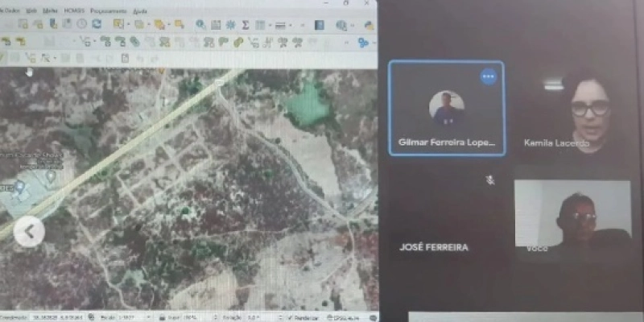The width and height of the screenshot is (644, 322).
Task: Click the Deselect Features tool
Action: coord(159,25)
